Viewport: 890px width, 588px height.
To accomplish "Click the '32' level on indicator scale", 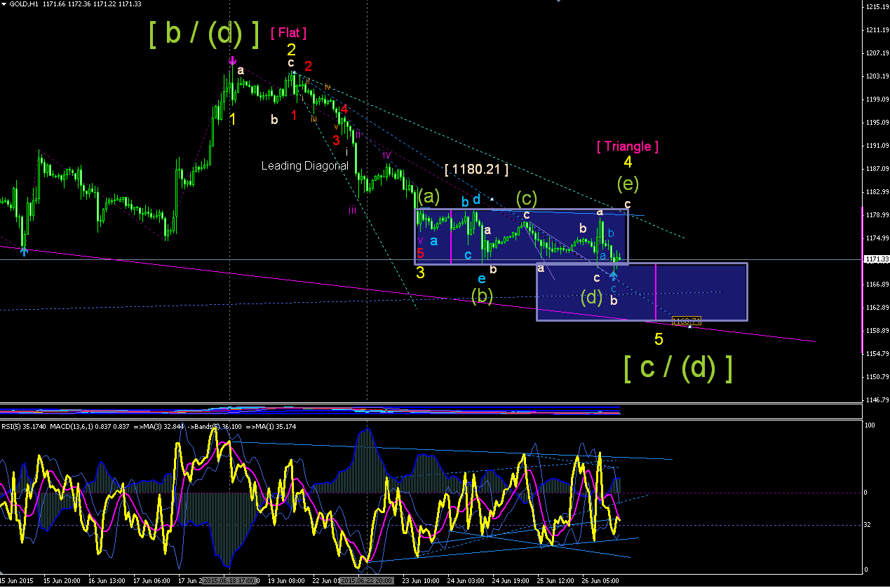I will point(868,525).
